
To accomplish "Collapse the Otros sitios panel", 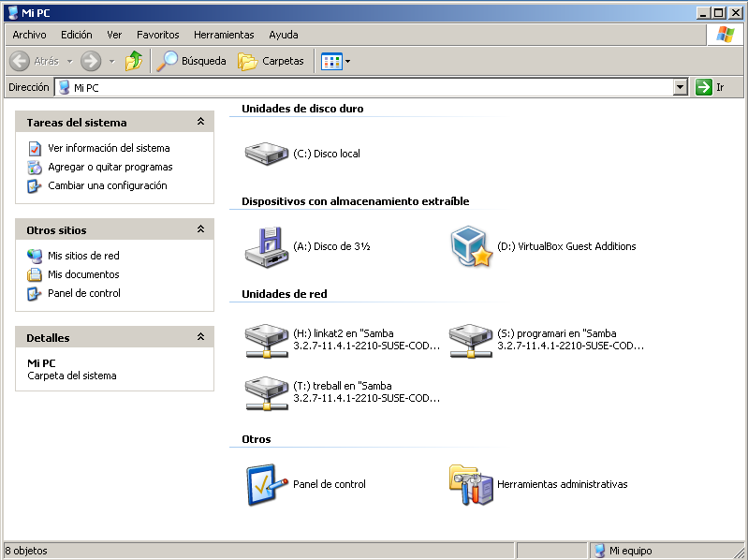I will pos(200,229).
